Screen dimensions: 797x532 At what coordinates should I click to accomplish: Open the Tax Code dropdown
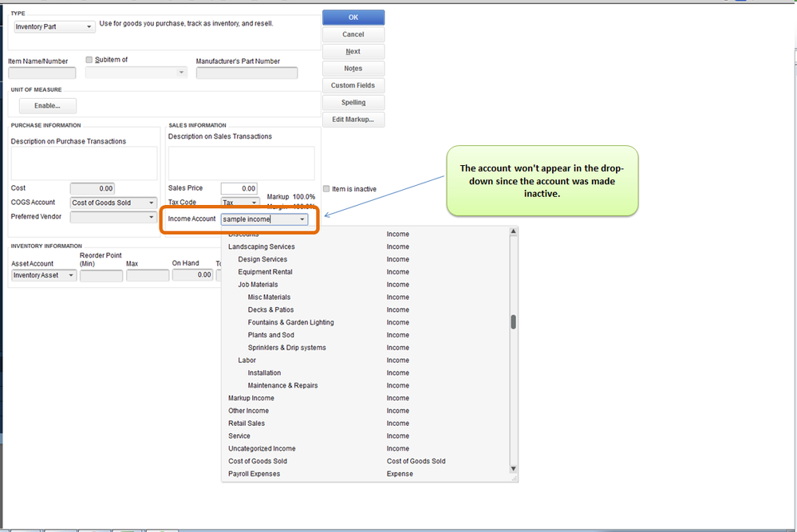coord(240,203)
